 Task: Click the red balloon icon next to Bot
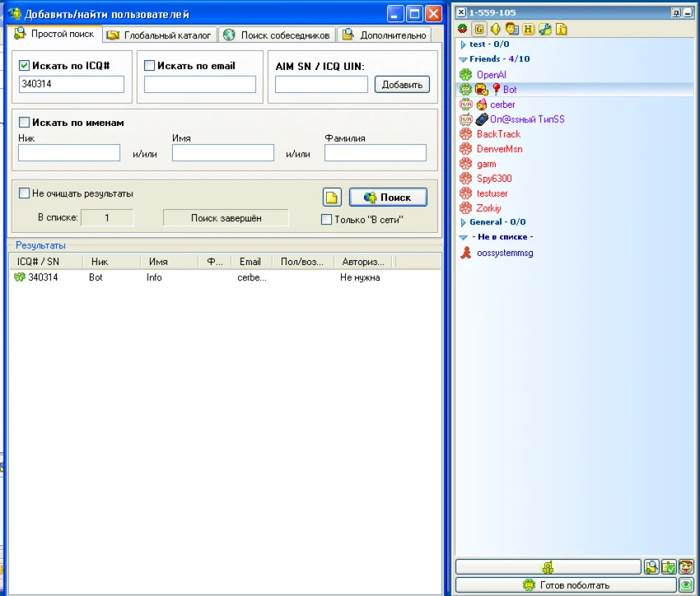(x=496, y=90)
